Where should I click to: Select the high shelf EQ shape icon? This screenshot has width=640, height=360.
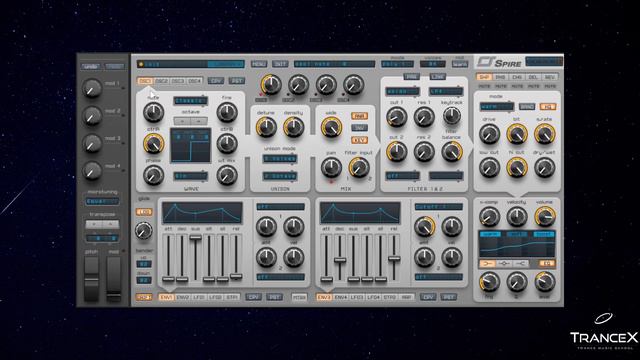521,264
